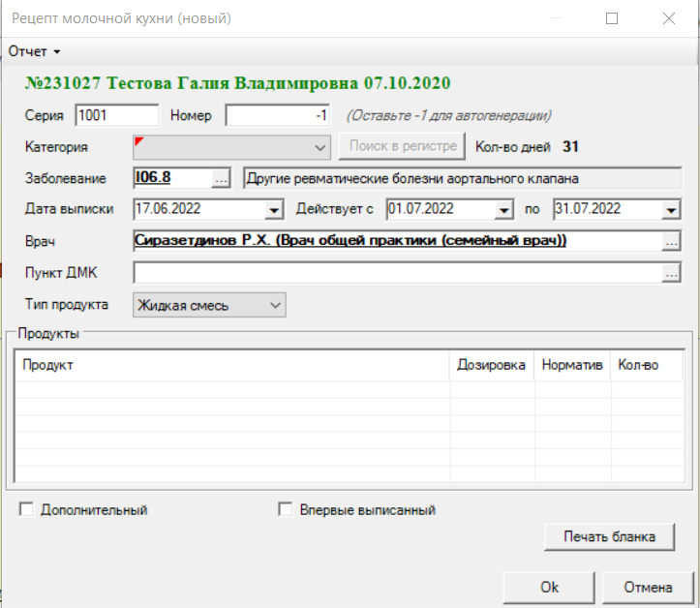
Task: Click the Кол-во дней value 31
Action: coord(570,147)
